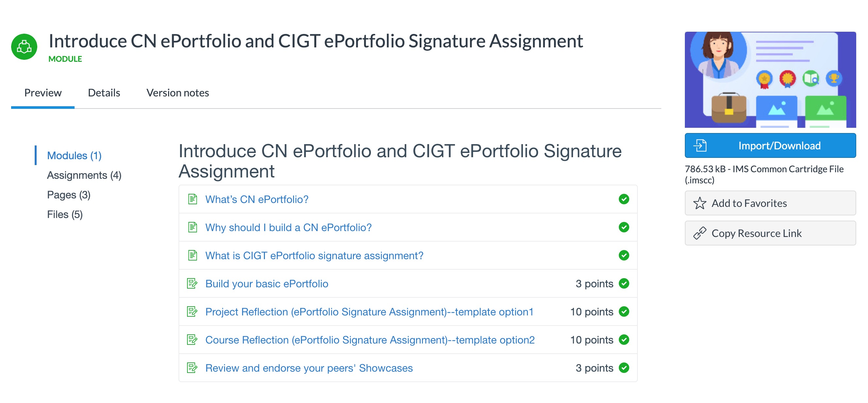
Task: Show Pages (3) in the sidebar
Action: 68,195
